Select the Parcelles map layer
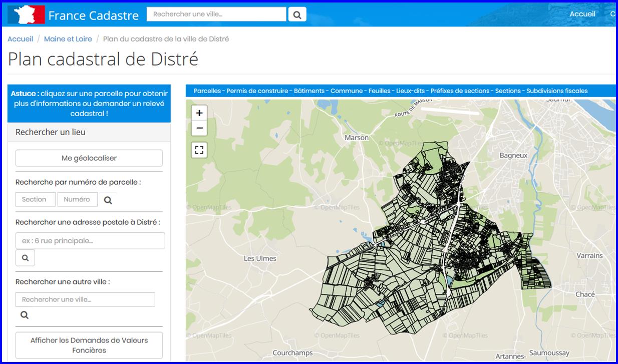Viewport: 618px width, 364px height. [x=207, y=91]
